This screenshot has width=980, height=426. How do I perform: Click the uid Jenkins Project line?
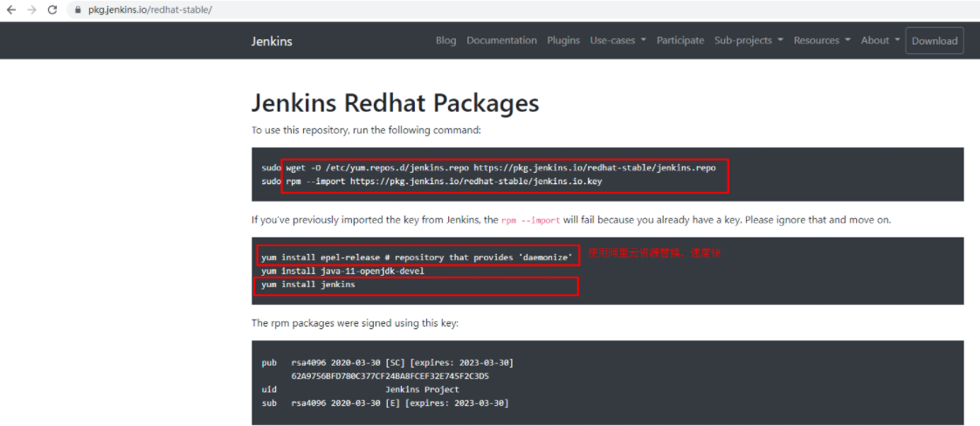coord(360,389)
